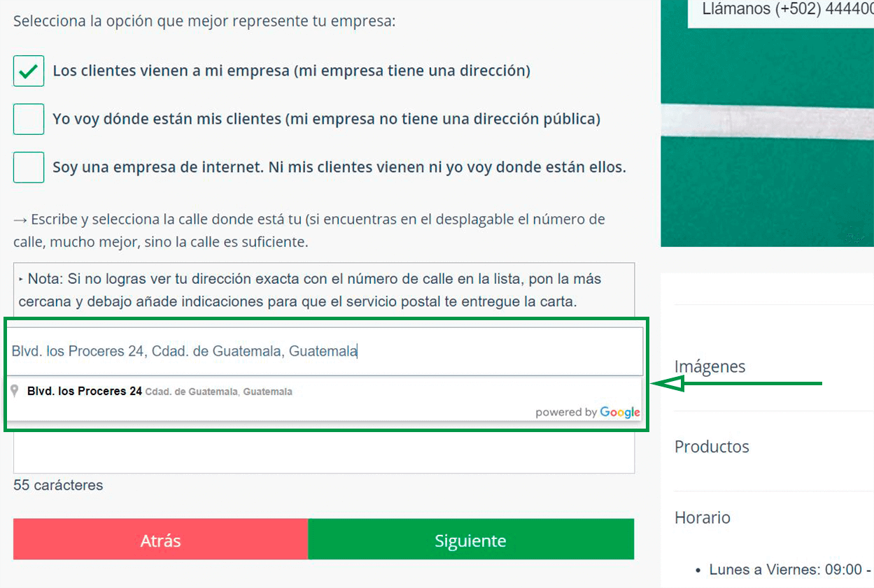The height and width of the screenshot is (588, 874).
Task: Select the Blvd. los Proceres 24 autocomplete suggestion
Action: (325, 392)
